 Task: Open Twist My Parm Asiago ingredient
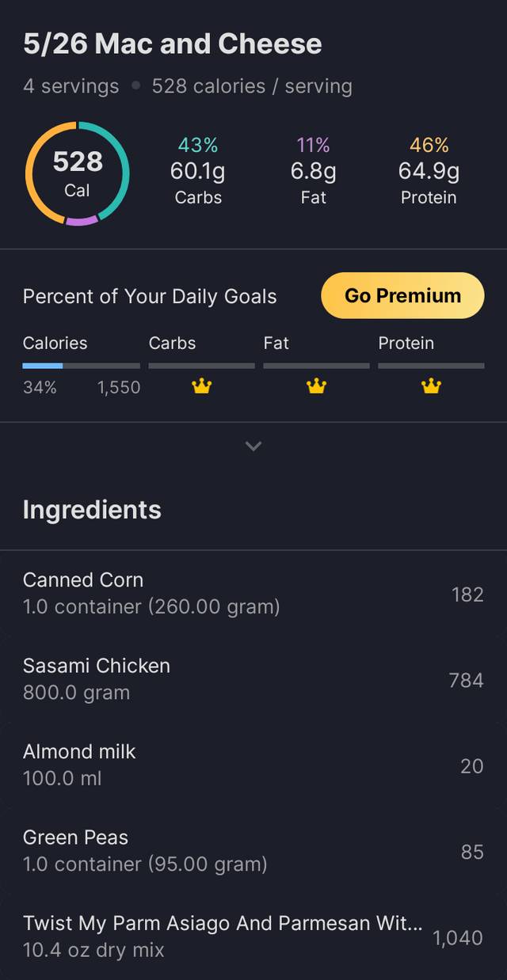pyautogui.click(x=253, y=936)
